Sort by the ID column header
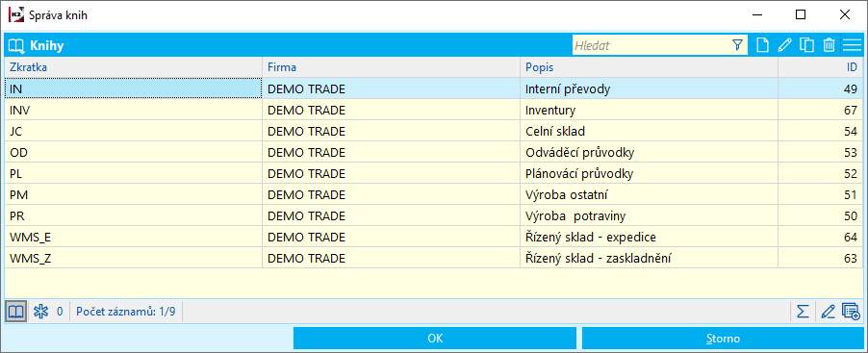The height and width of the screenshot is (353, 868). click(820, 67)
